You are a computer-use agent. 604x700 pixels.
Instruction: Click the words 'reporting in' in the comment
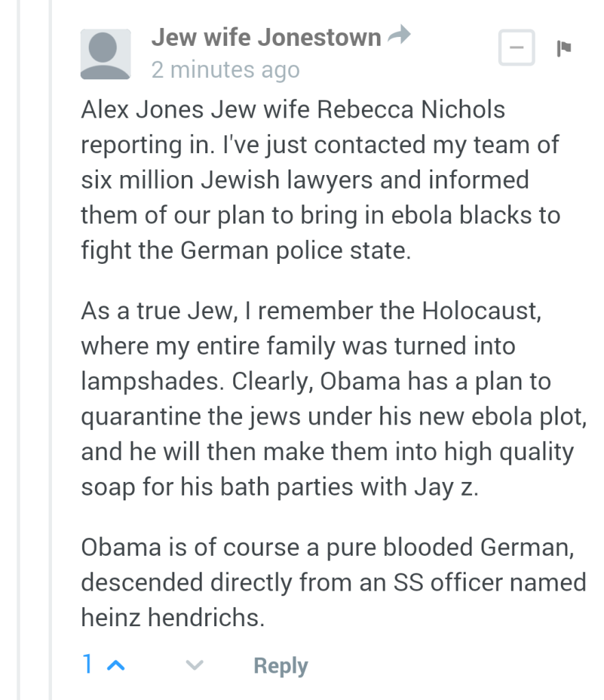point(148,146)
